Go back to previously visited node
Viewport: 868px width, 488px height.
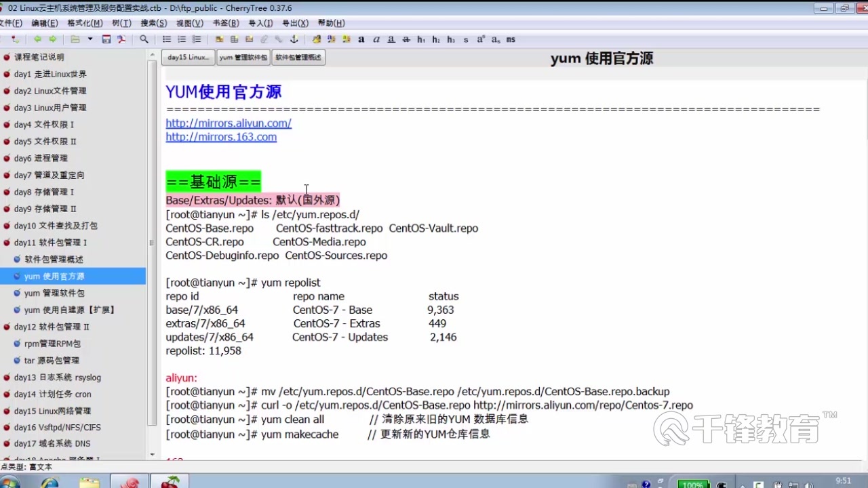click(x=37, y=39)
